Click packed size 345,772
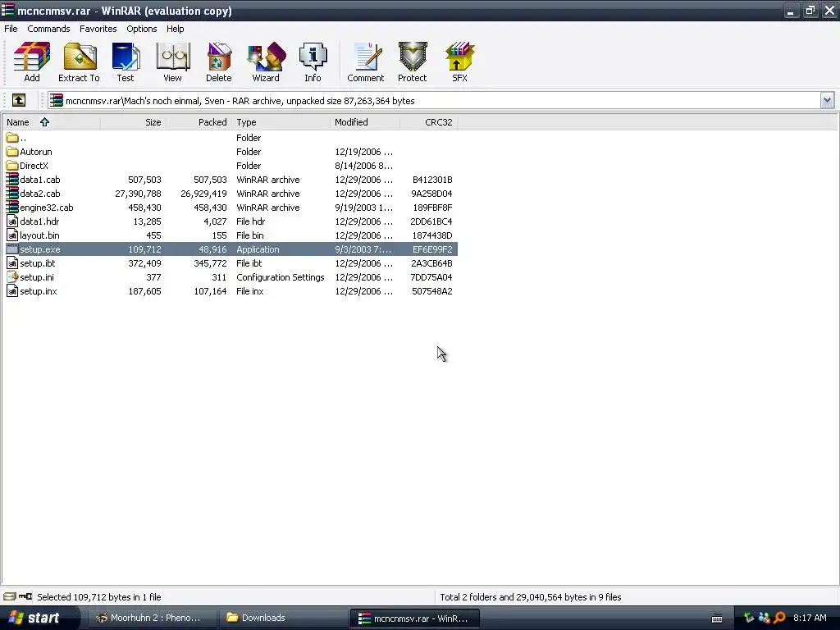Image resolution: width=840 pixels, height=630 pixels. point(210,263)
